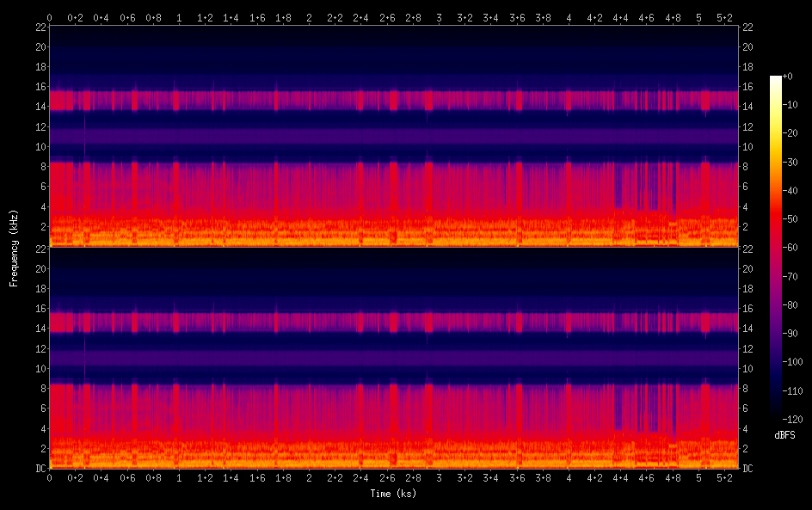This screenshot has width=812, height=510.
Task: Click the "dBFS" label under the color bar
Action: (x=784, y=436)
